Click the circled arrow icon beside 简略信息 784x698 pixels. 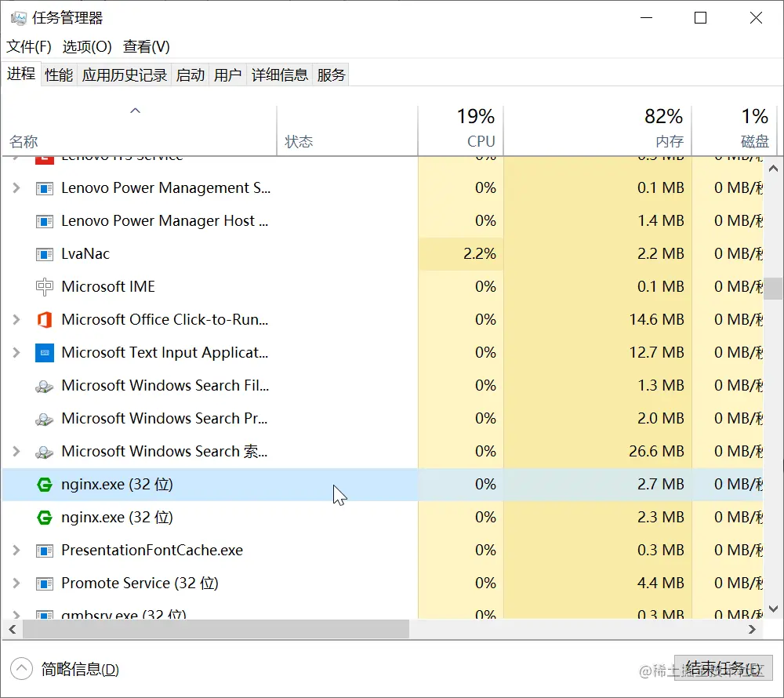(21, 669)
